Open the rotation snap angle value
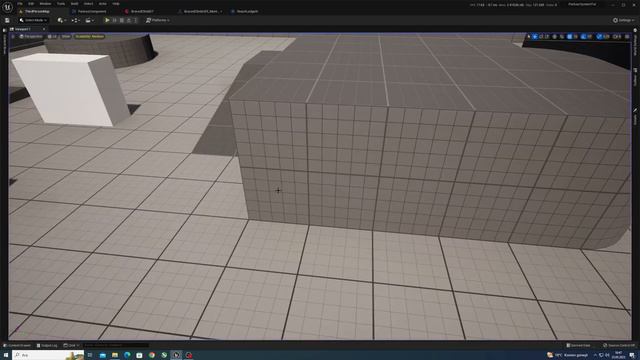Viewport: 640px width, 360px height. tap(590, 37)
